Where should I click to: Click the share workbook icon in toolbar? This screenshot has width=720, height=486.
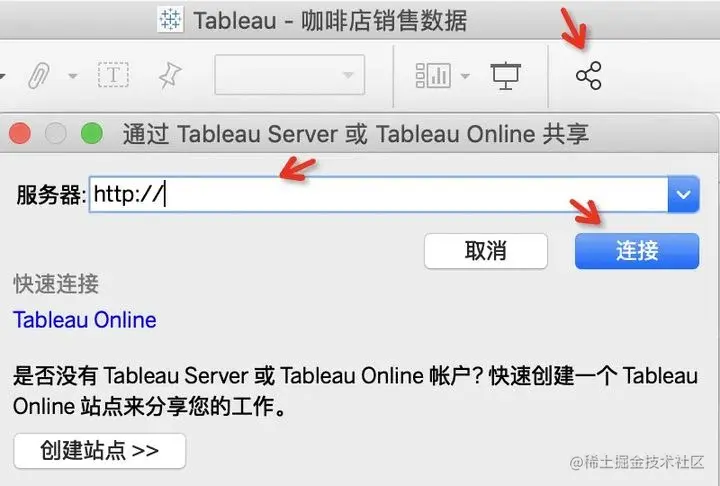[x=588, y=75]
